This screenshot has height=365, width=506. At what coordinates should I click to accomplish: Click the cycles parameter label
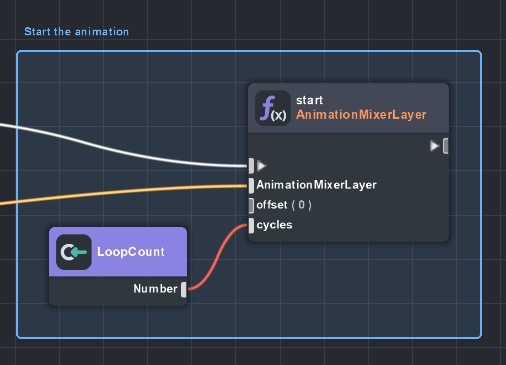(274, 225)
